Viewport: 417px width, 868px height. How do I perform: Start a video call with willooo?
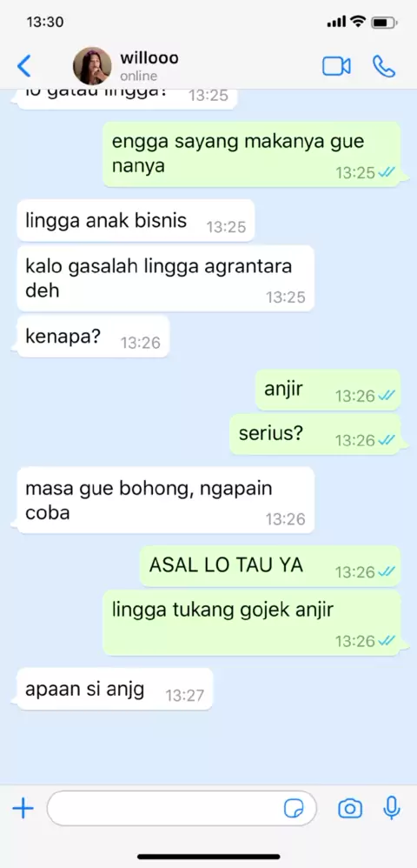[336, 66]
